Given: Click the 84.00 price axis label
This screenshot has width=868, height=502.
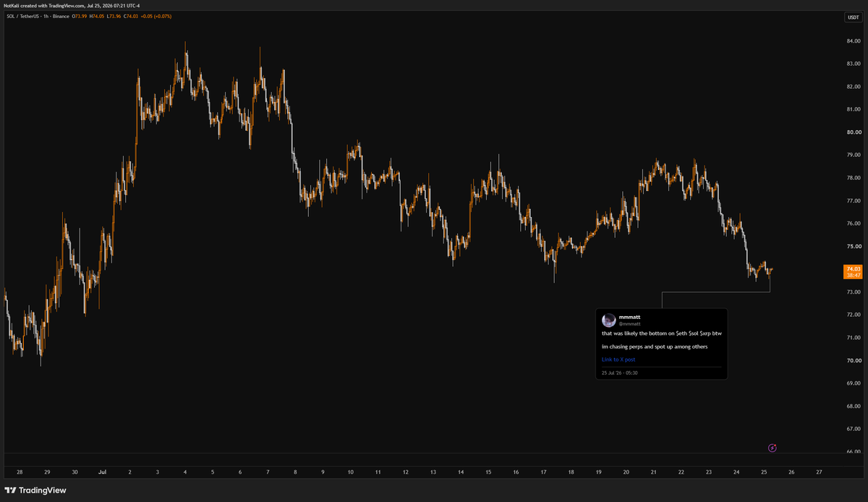Looking at the screenshot, I should click(852, 41).
